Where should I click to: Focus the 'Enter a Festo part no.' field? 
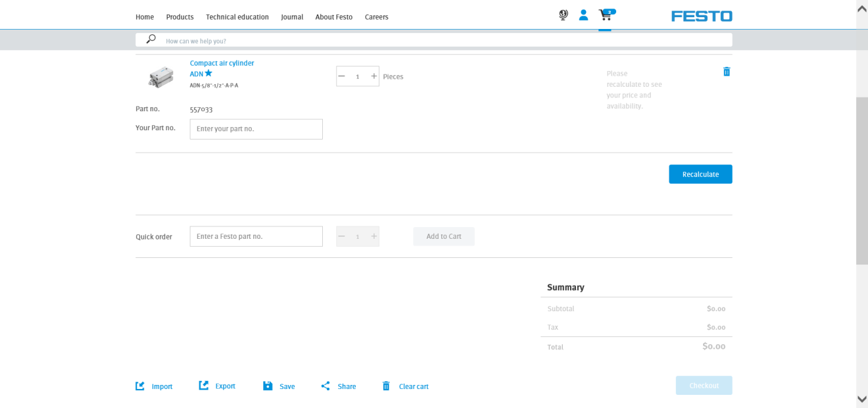pyautogui.click(x=256, y=236)
